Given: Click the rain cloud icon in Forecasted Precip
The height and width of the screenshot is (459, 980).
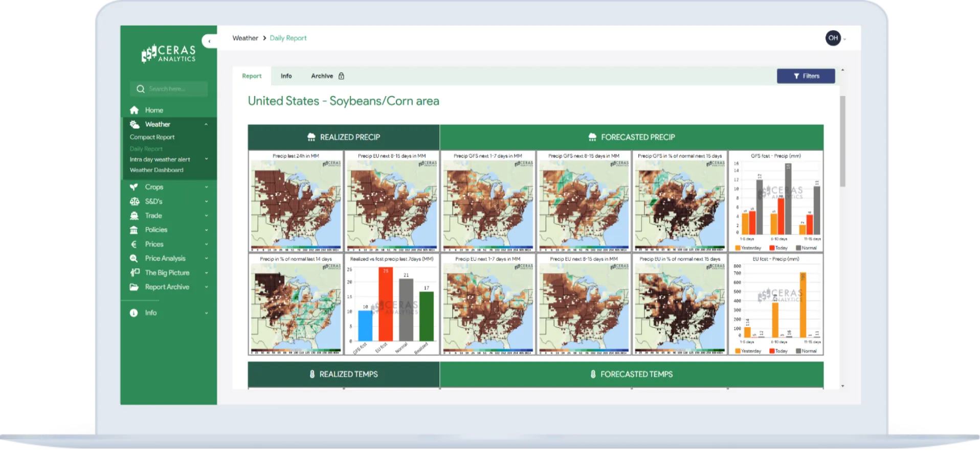Looking at the screenshot, I should pos(592,137).
